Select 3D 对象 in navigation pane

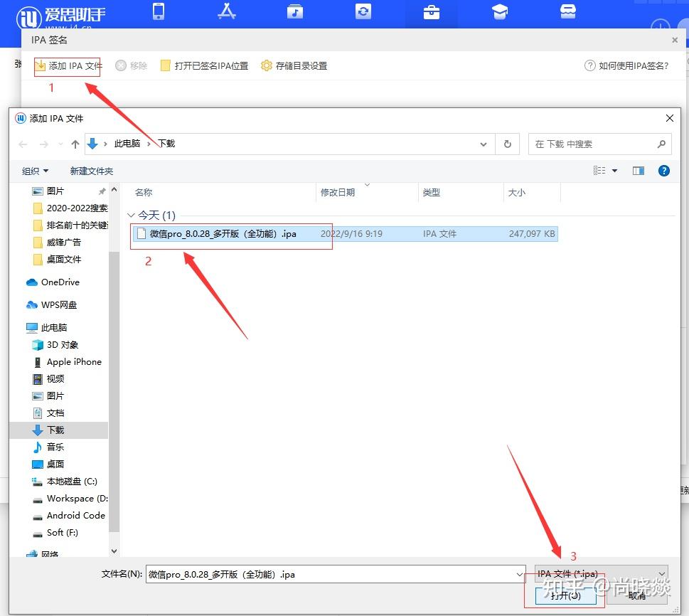pyautogui.click(x=55, y=345)
